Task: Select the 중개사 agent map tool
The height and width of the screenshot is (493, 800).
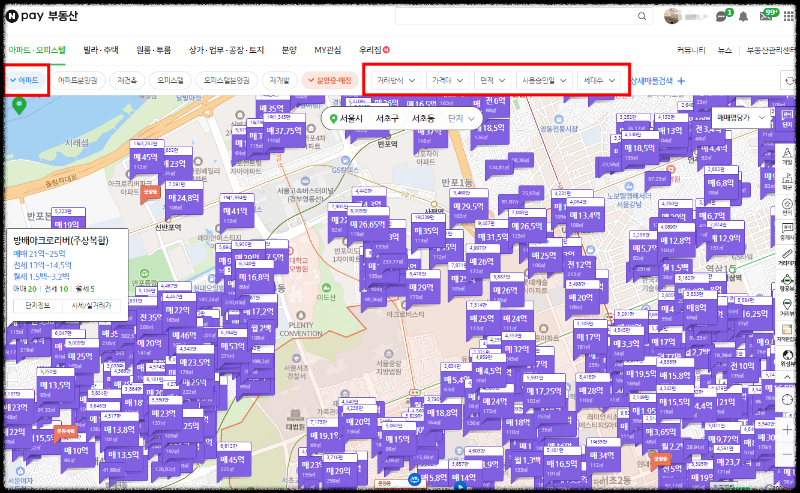Action: click(x=787, y=231)
